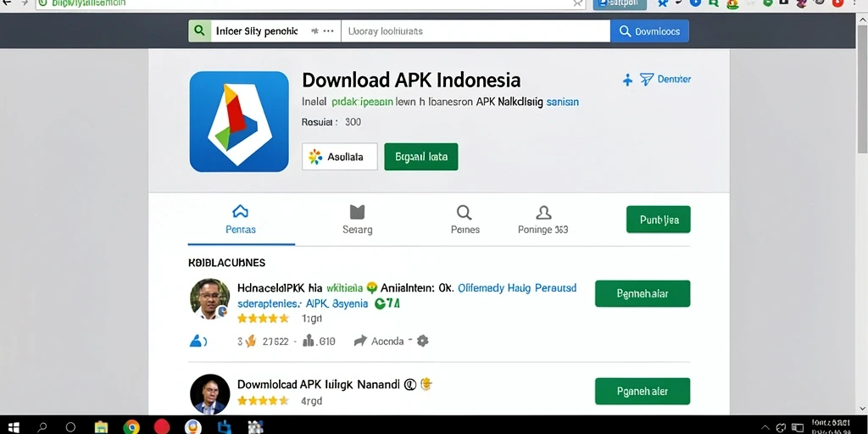Click the blue thumbs icon under first review
Image resolution: width=868 pixels, height=434 pixels.
coord(198,341)
